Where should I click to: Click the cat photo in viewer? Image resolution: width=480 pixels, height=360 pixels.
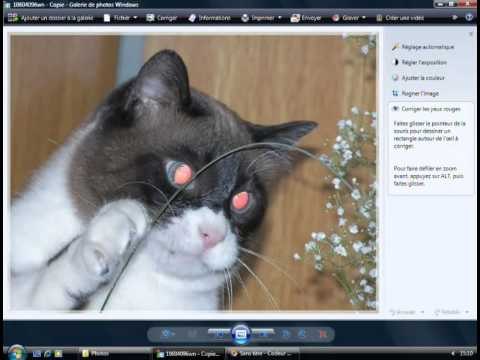[193, 172]
